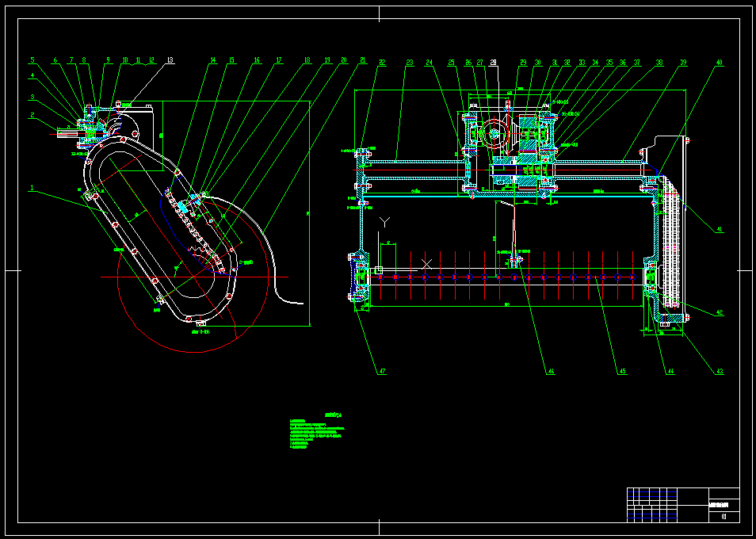Screen dimensions: 756x539
Task: Select leader text 20
Action: pos(343,60)
